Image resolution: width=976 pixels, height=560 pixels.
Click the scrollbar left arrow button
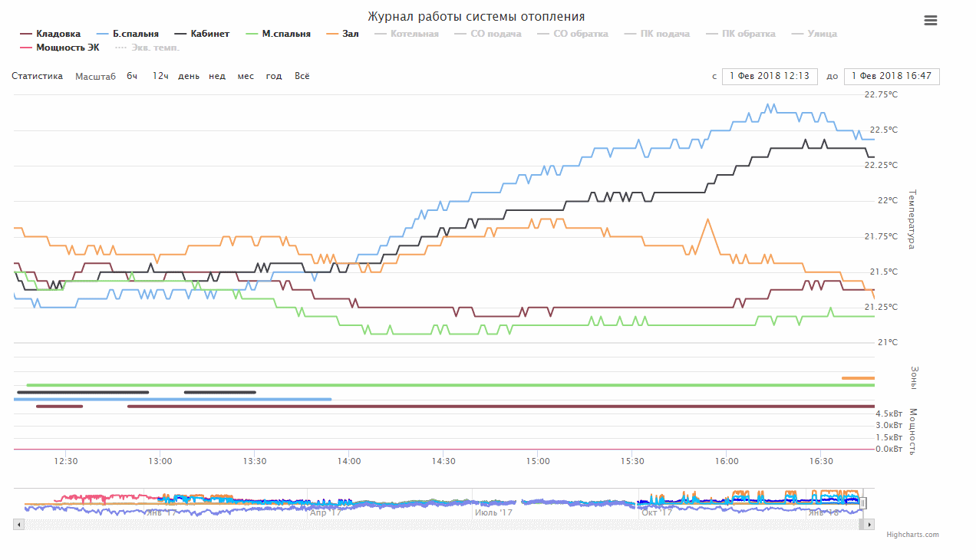[x=19, y=525]
